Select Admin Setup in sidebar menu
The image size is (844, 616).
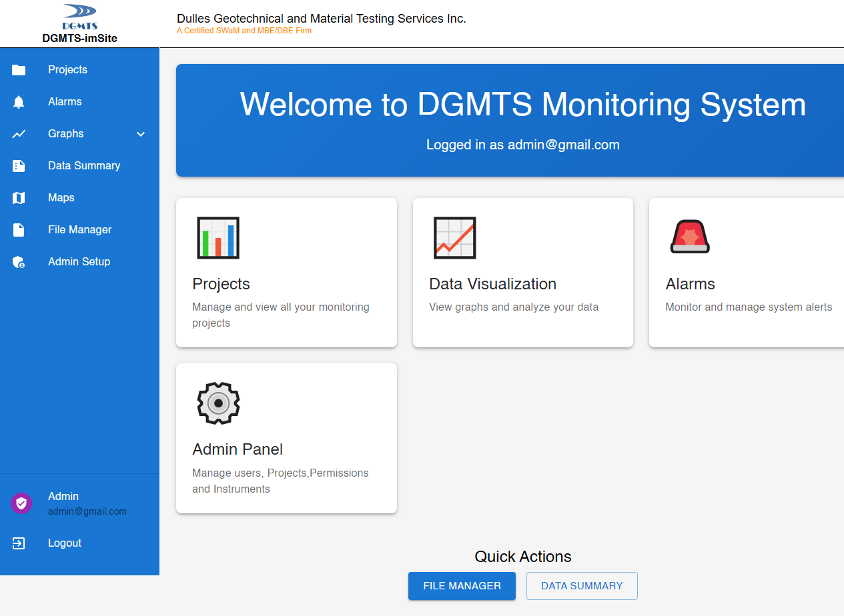(x=79, y=262)
